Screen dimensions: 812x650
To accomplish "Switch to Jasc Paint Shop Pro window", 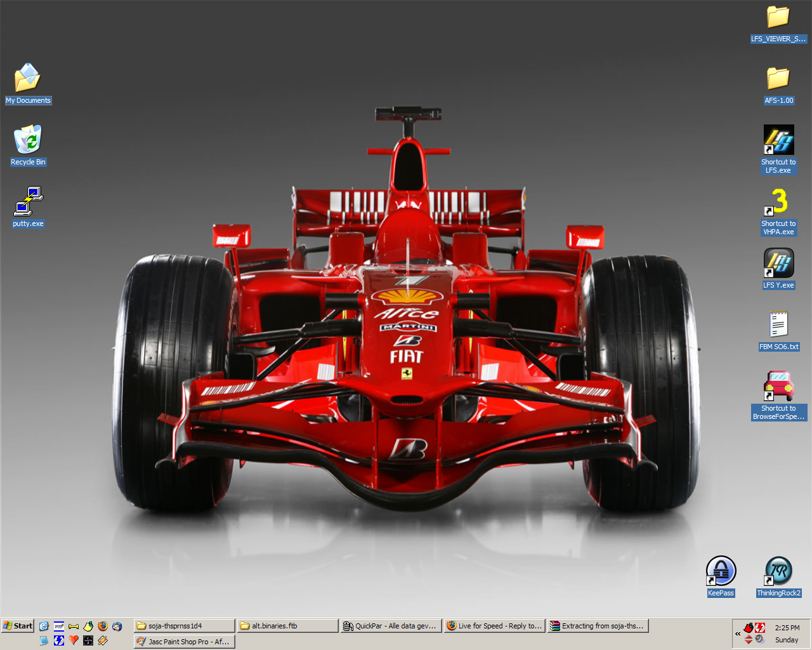I will [185, 642].
